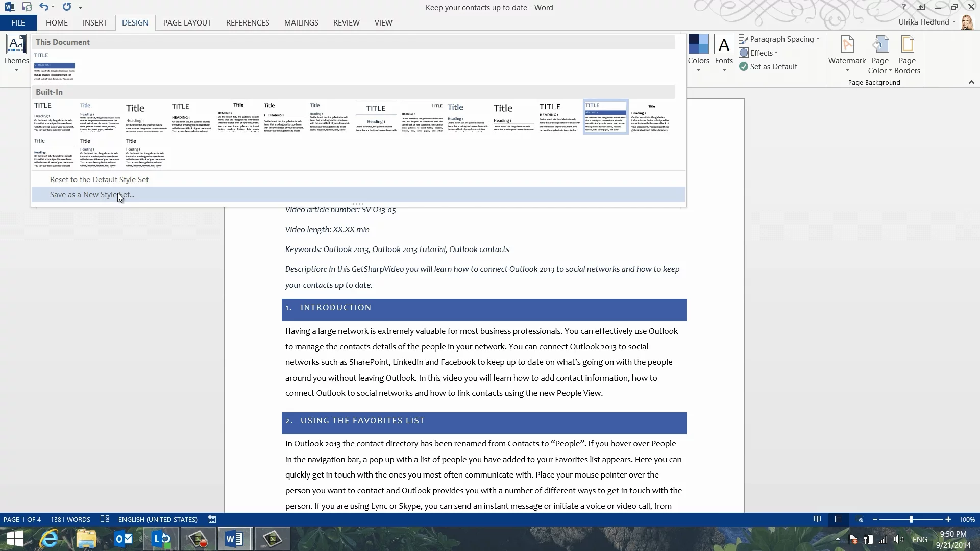Click the Save icon in quick access toolbar
Viewport: 980px width, 551px height.
tap(27, 7)
